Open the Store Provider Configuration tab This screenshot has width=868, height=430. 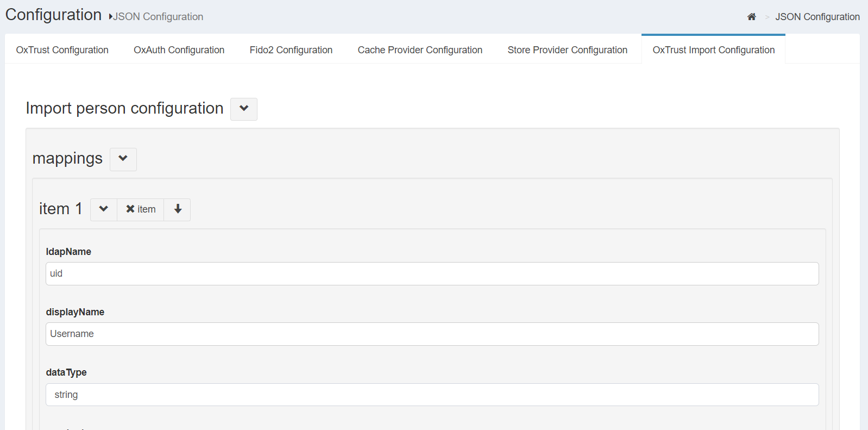(567, 50)
